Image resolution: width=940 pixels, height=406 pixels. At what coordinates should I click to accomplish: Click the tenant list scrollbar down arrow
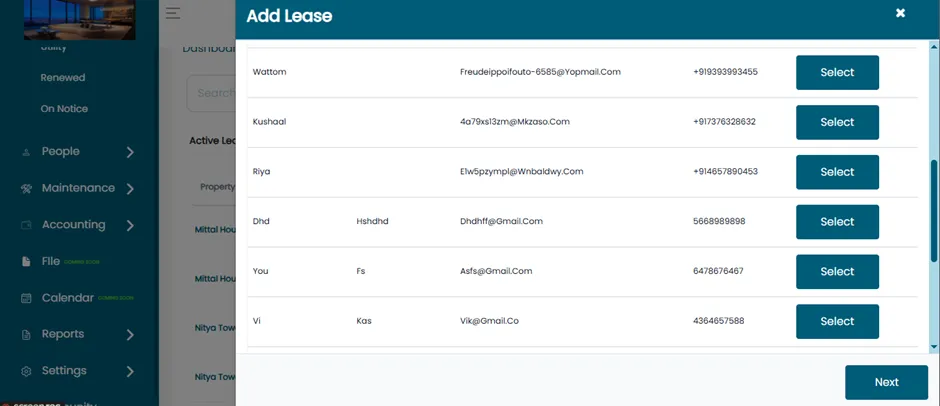[933, 347]
